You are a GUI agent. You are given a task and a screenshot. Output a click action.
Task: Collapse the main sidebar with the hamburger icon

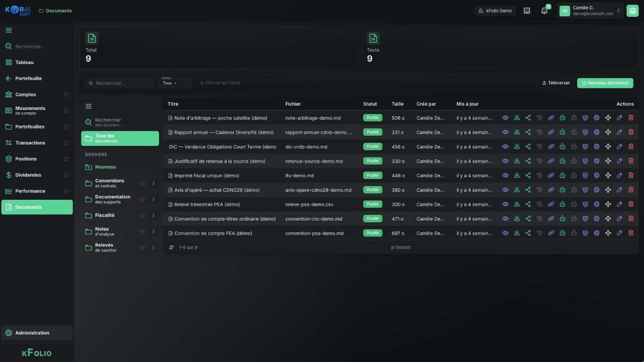[8, 30]
